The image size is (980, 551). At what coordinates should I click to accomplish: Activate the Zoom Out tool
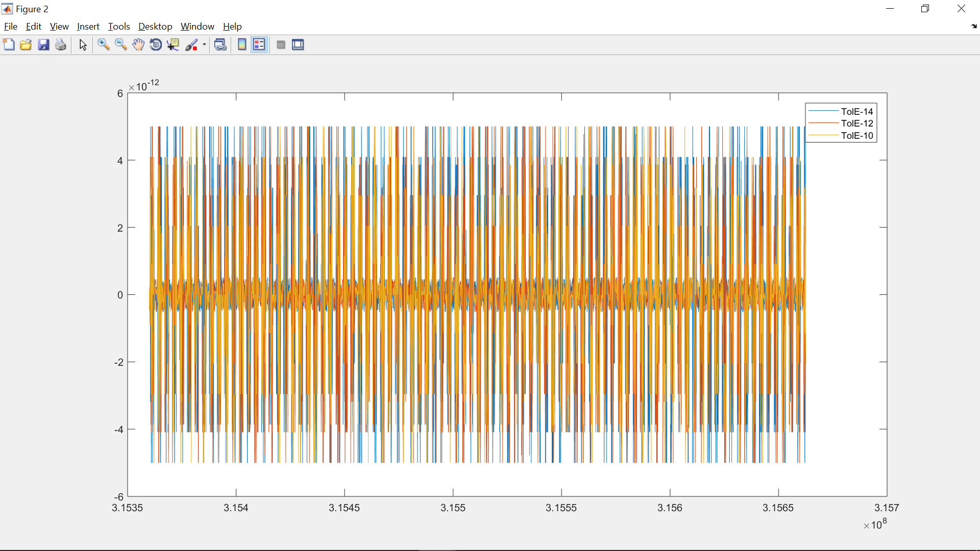tap(121, 45)
